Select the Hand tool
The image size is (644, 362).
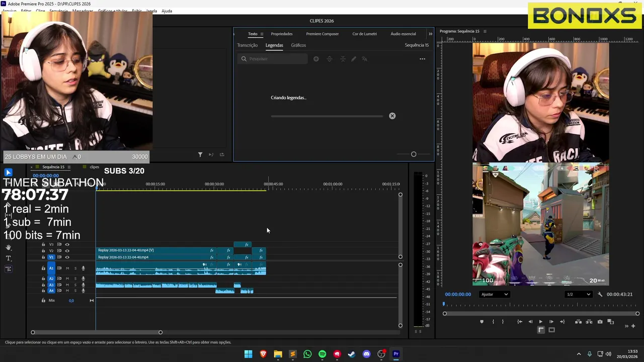tap(9, 247)
